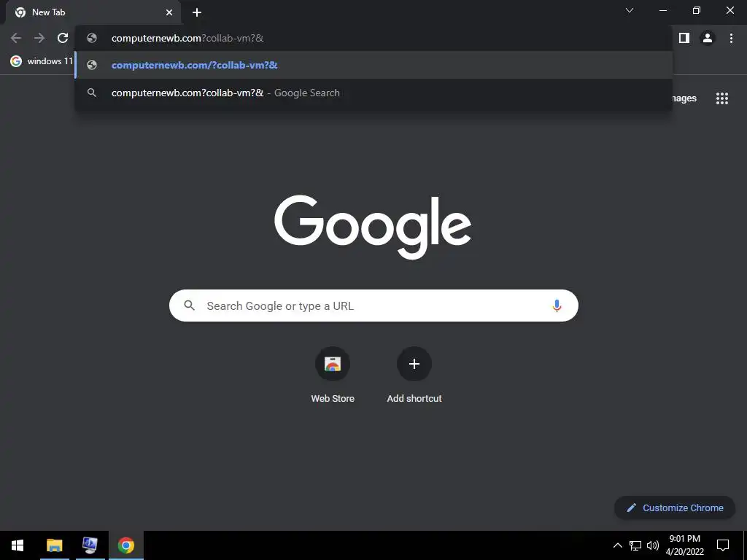Go forward using the forward arrow
This screenshot has height=560, width=747.
(39, 38)
